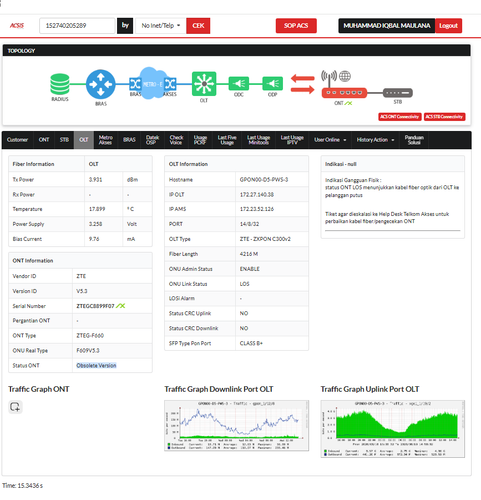Open the No Inet/Telp search type dropdown
481x500 pixels.
click(161, 26)
